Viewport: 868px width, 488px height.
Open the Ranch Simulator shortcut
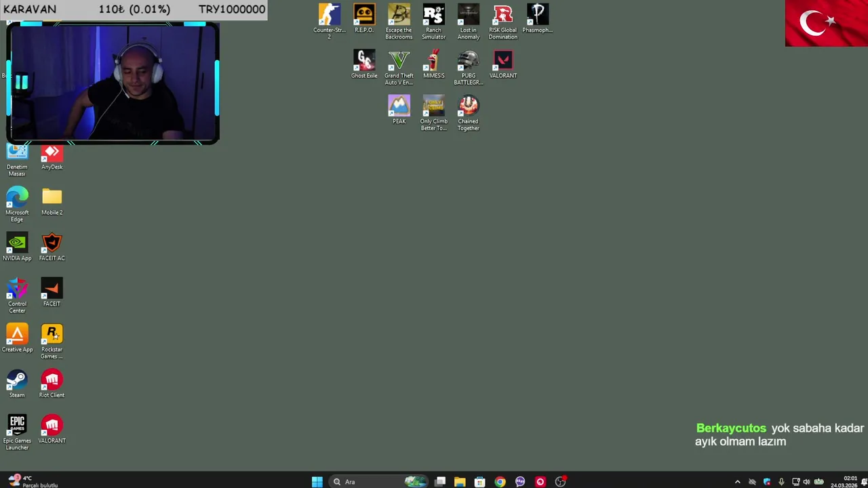coord(433,21)
